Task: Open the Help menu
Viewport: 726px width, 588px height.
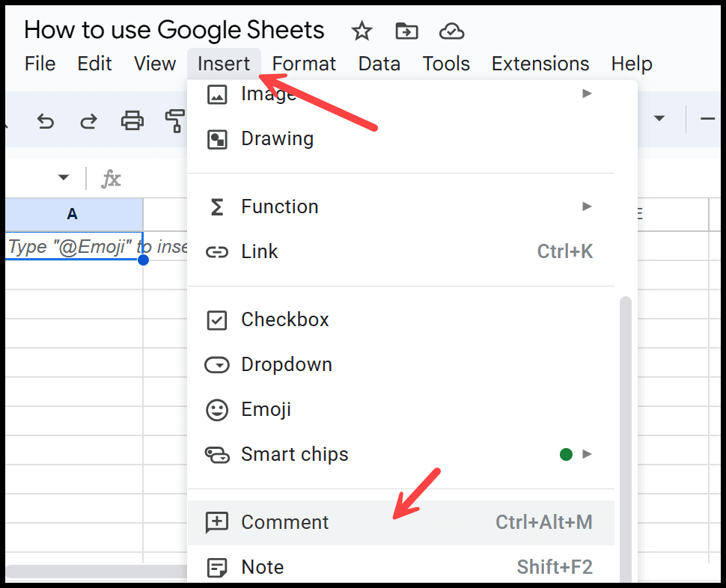Action: pyautogui.click(x=632, y=64)
